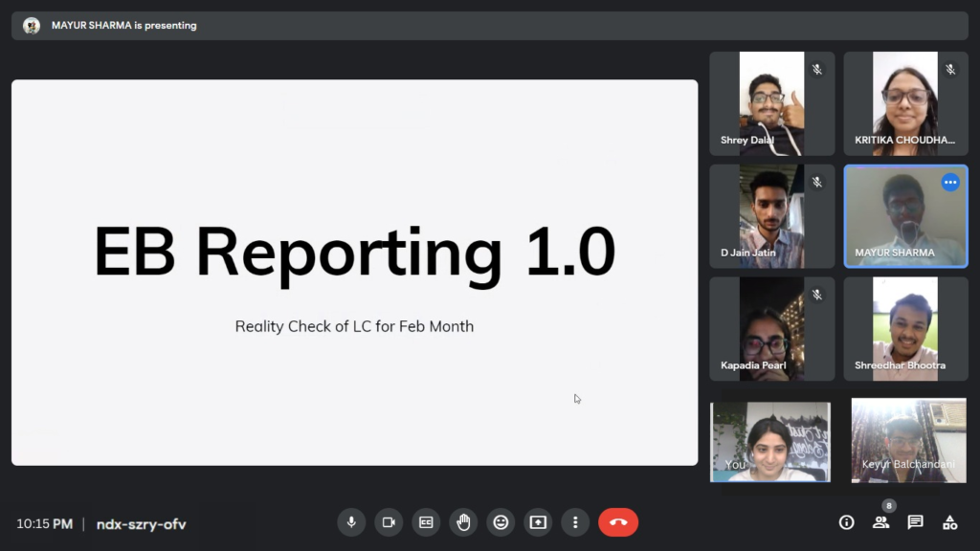This screenshot has height=551, width=980.
Task: Click Kapadia Pearl's video tile
Action: click(771, 329)
